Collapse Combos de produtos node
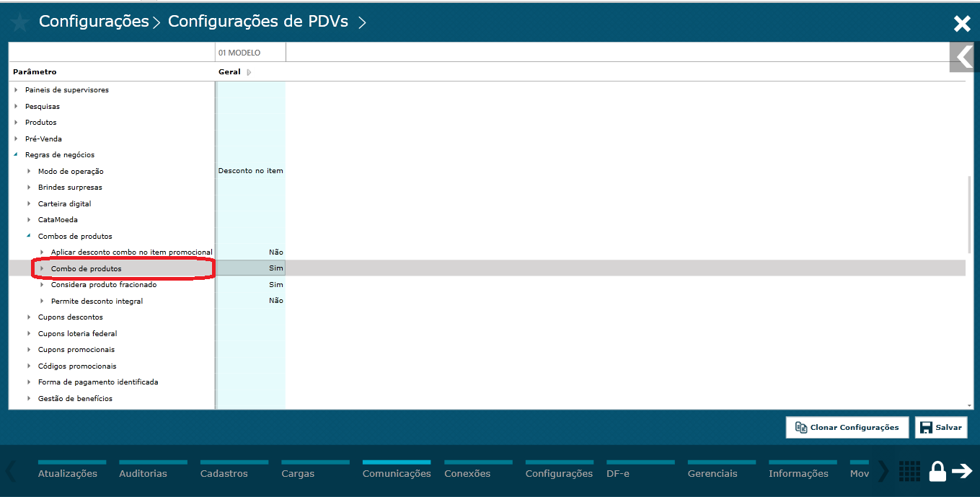The image size is (980, 497). 29,236
